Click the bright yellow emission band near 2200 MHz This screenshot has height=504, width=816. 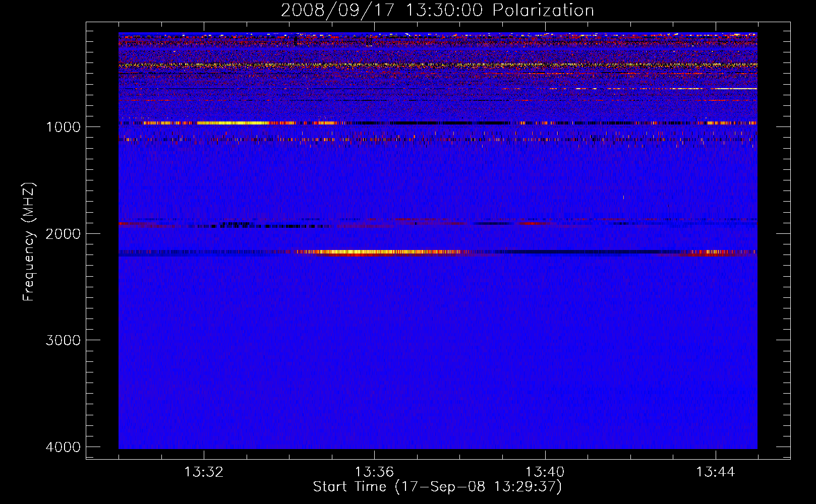tap(378, 252)
